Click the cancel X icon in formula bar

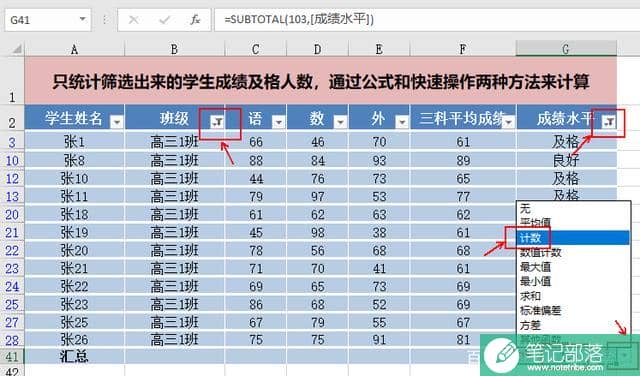[133, 20]
